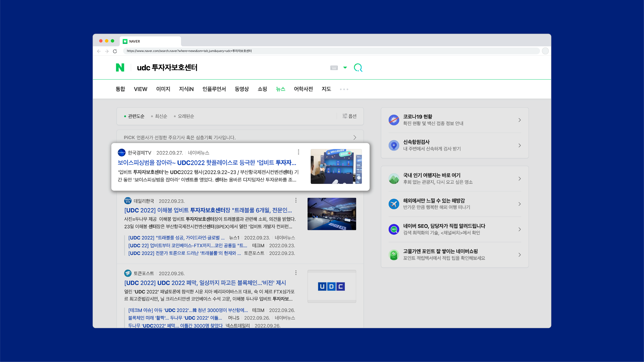Expand the 해외에서만 느낄 수 있는 해방감 chevron
644x362 pixels.
(x=520, y=204)
